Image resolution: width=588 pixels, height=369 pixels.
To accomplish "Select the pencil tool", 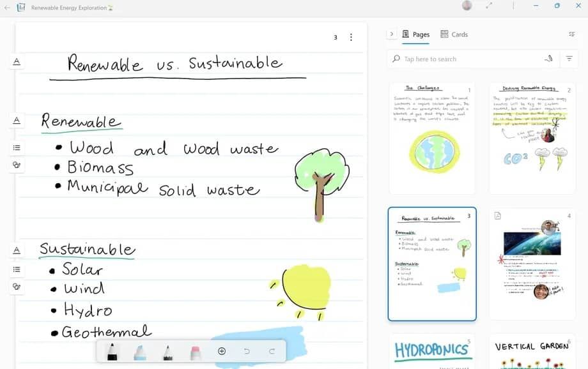I will point(167,351).
